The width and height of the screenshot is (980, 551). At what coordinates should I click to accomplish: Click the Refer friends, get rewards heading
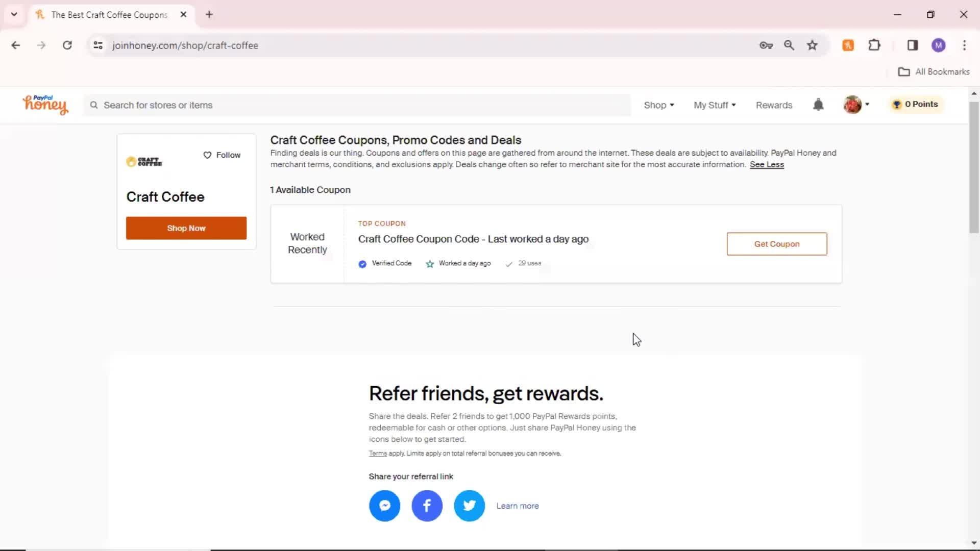tap(486, 393)
